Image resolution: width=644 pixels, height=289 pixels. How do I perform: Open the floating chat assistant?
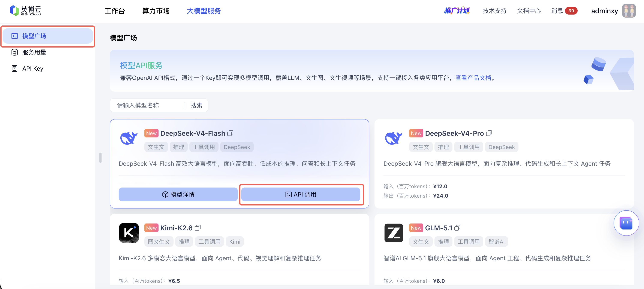pos(626,223)
